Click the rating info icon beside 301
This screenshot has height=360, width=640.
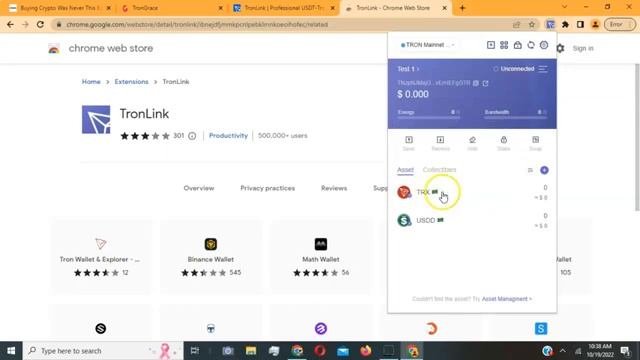[x=192, y=136]
